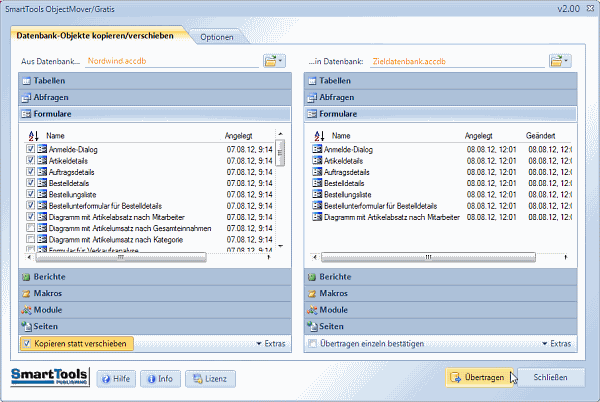Uncheck source Artikeldetails checkbox
This screenshot has height=402, width=600.
tap(31, 160)
